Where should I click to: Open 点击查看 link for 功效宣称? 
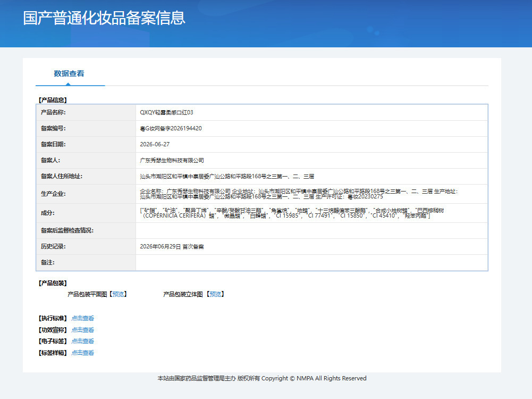pos(82,330)
